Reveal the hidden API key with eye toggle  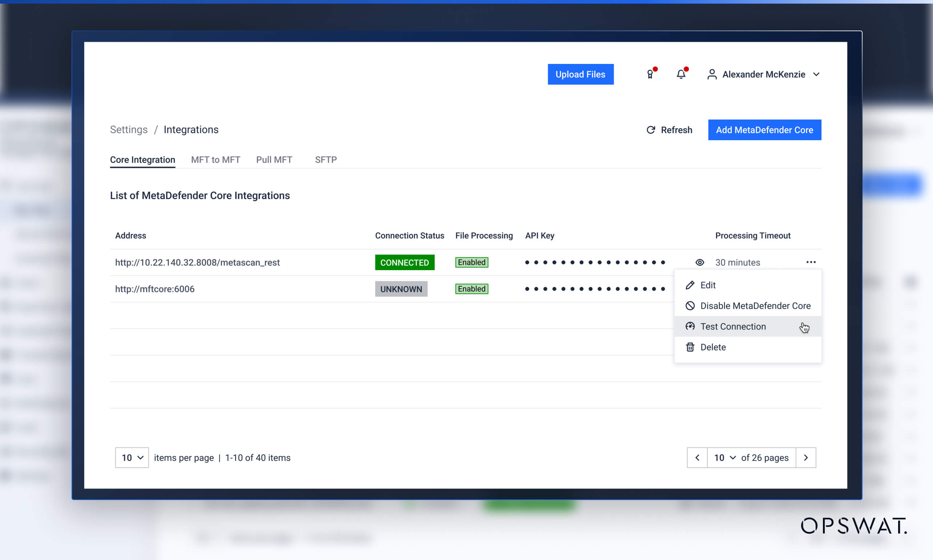click(700, 262)
